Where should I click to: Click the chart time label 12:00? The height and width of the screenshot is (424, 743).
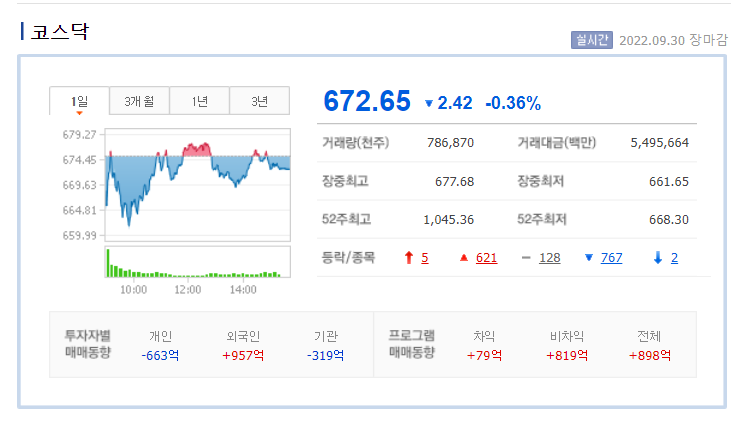[x=188, y=289]
